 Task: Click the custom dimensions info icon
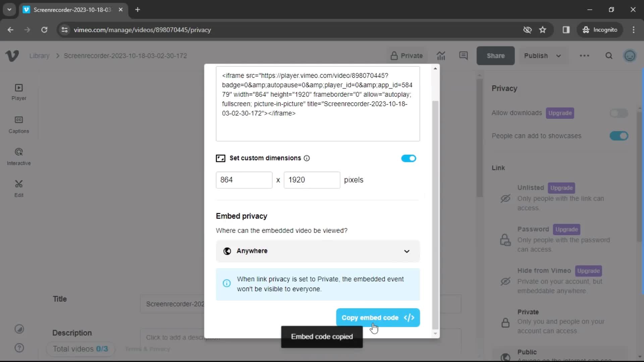click(x=307, y=158)
